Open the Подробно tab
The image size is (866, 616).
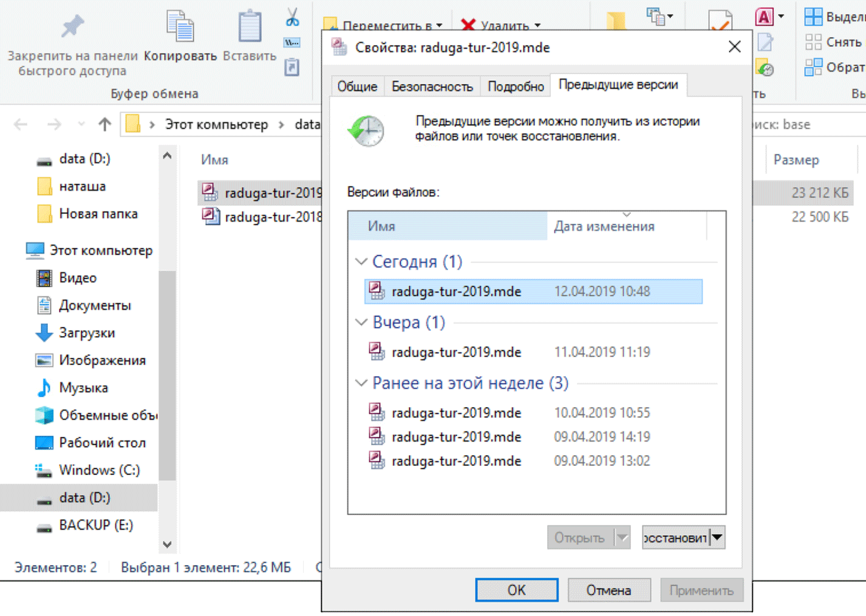point(516,86)
